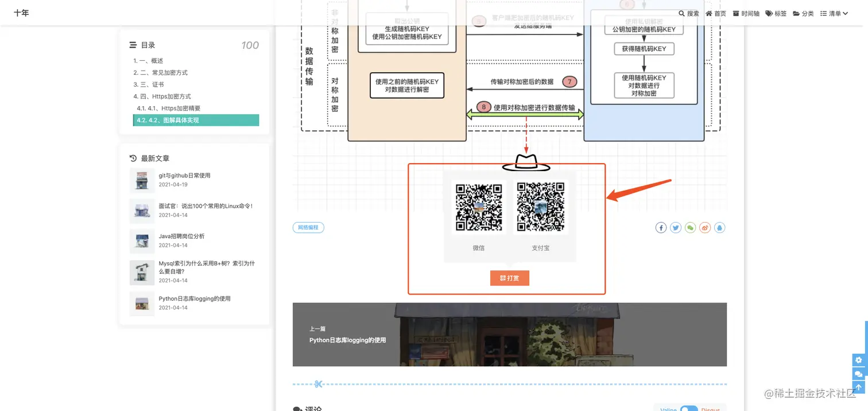Jump to section 三、证书
This screenshot has height=411, width=868.
[x=149, y=84]
